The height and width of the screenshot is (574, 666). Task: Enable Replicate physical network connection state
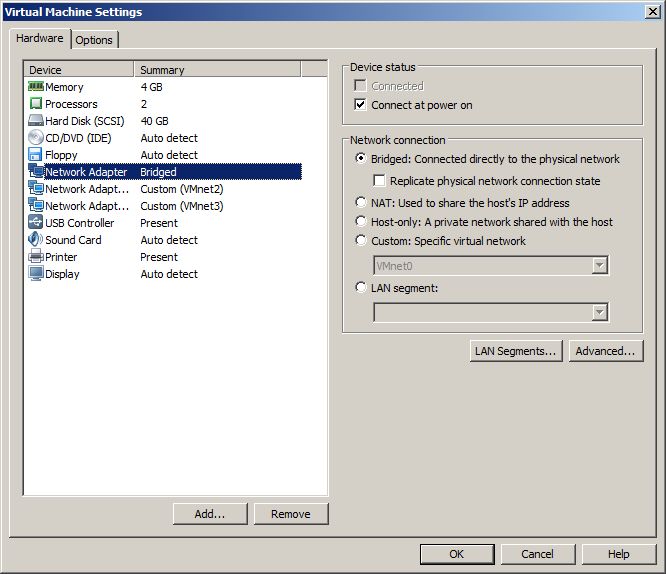380,181
